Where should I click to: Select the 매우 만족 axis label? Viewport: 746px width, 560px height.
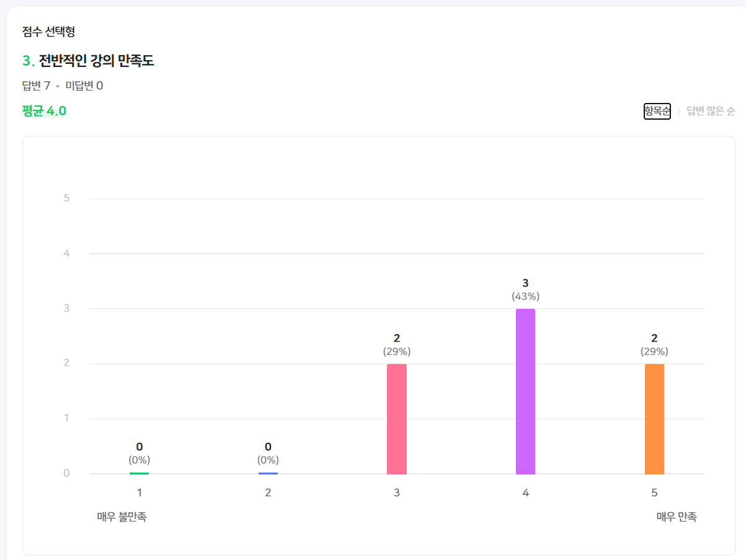(x=675, y=516)
